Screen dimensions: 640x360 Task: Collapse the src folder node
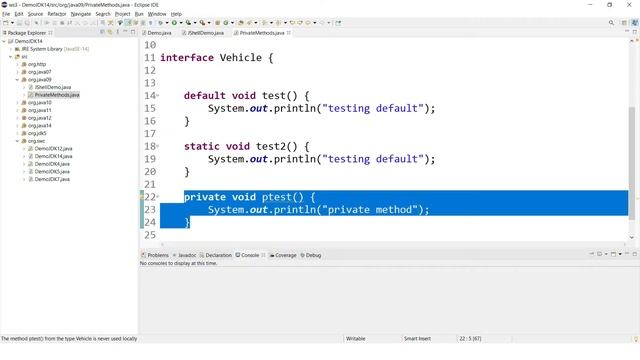11,57
